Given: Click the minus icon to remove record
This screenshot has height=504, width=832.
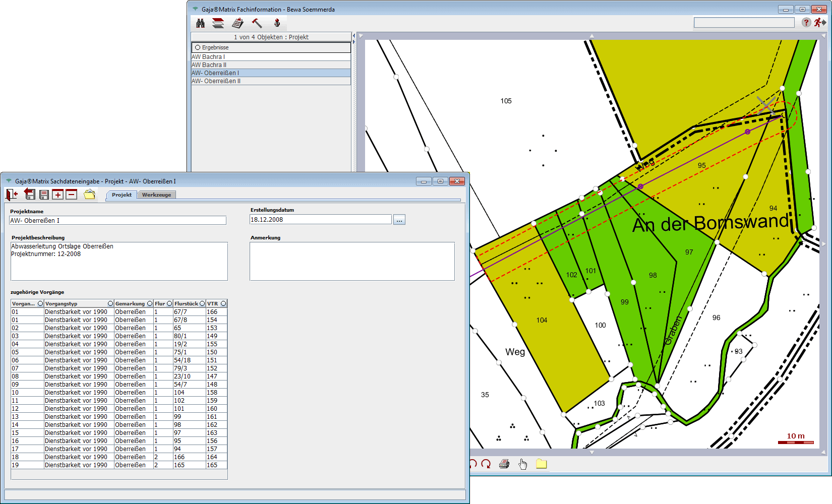Looking at the screenshot, I should point(71,195).
